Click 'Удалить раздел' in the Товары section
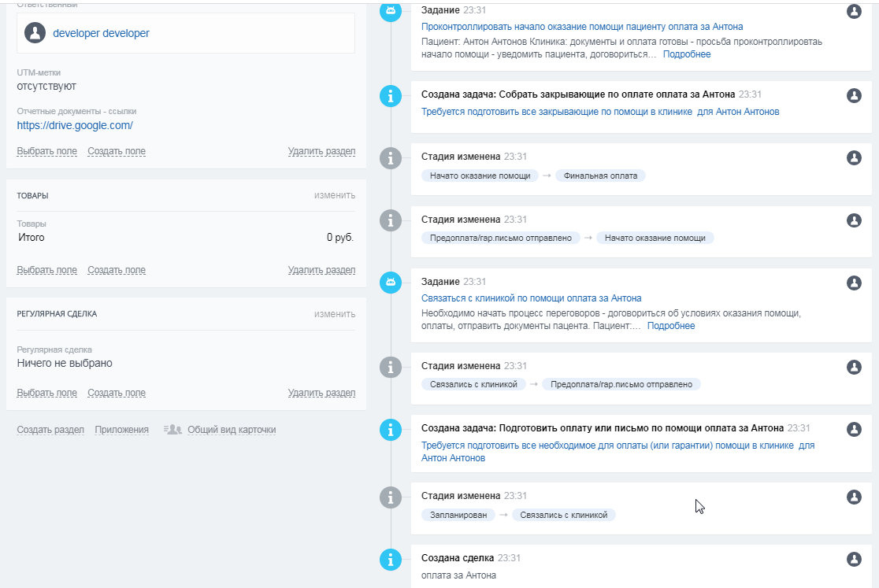Image resolution: width=879 pixels, height=588 pixels. (321, 270)
